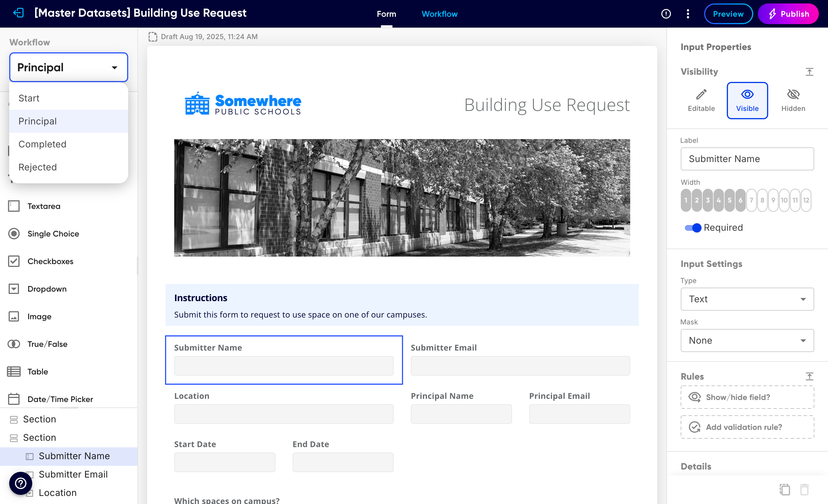
Task: Click the Checkboxes component icon
Action: click(x=14, y=261)
